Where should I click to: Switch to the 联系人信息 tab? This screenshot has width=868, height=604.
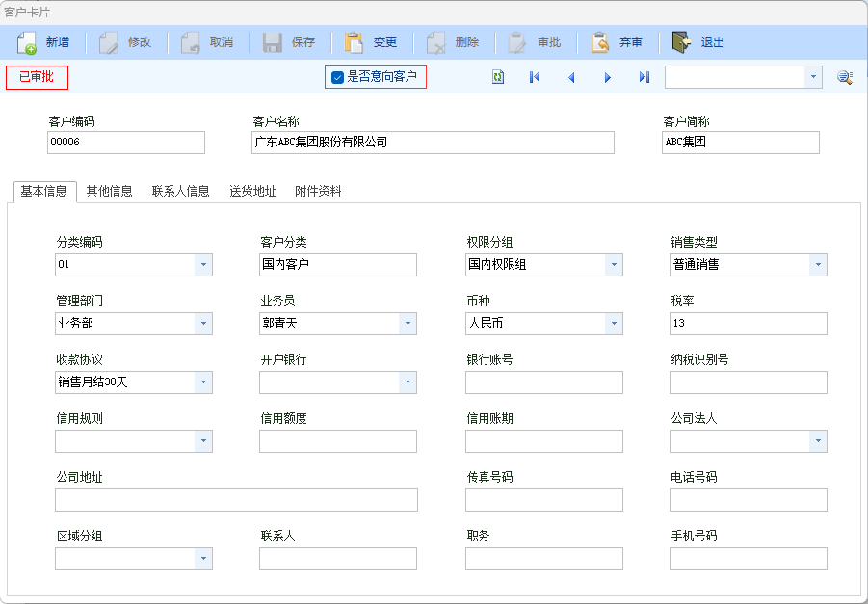(181, 192)
